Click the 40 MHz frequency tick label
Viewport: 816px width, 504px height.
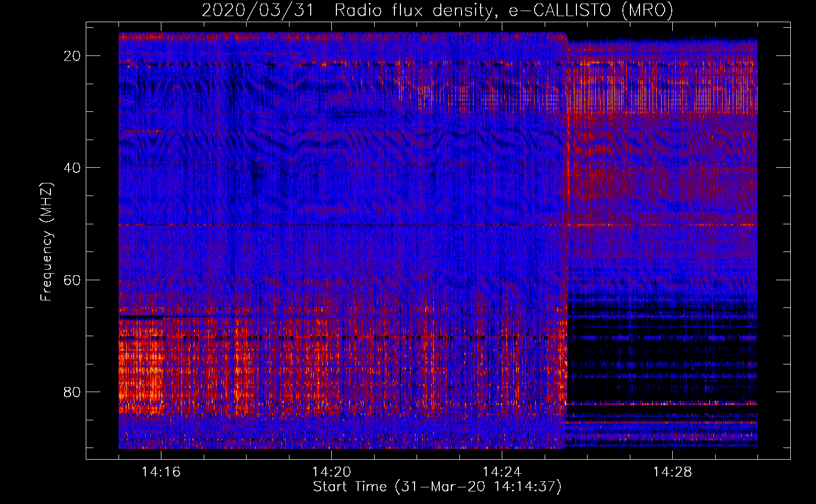(73, 168)
